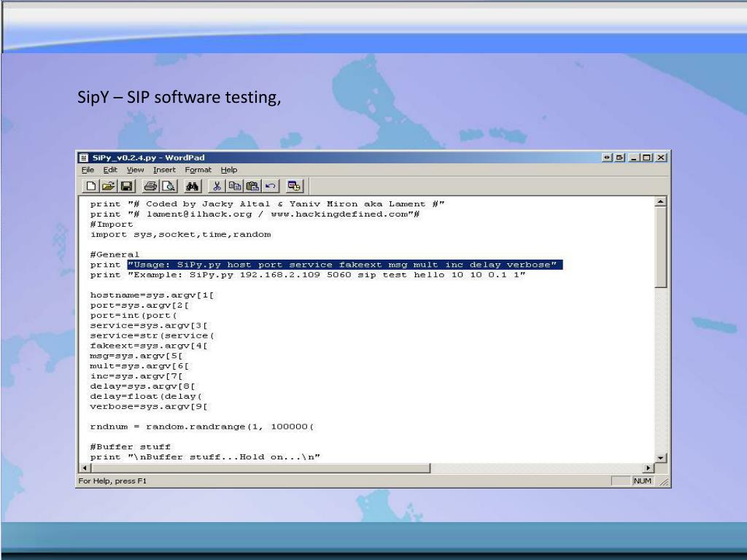Open the Edit menu
The image size is (747, 560).
pos(110,170)
